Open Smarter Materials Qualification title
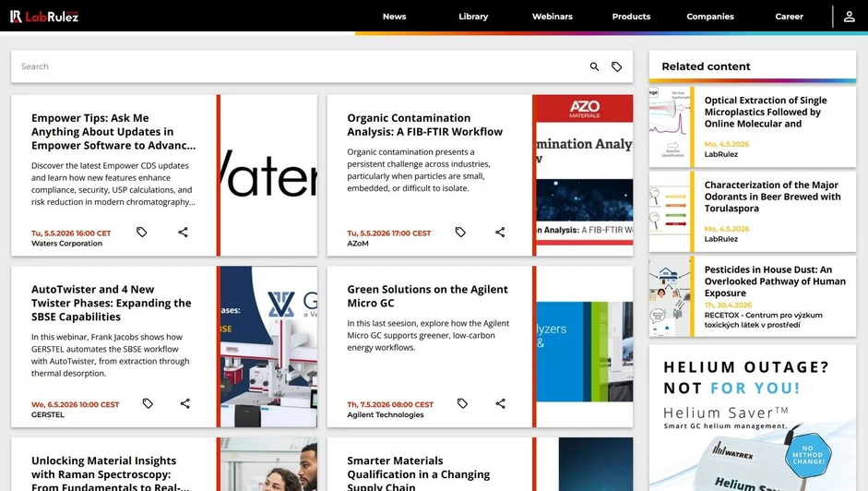The height and width of the screenshot is (491, 868). (x=419, y=473)
